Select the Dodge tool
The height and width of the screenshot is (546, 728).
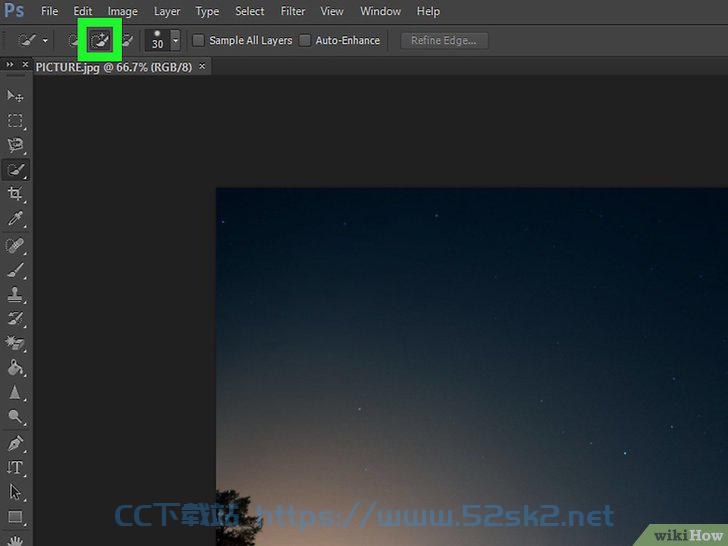pos(15,417)
